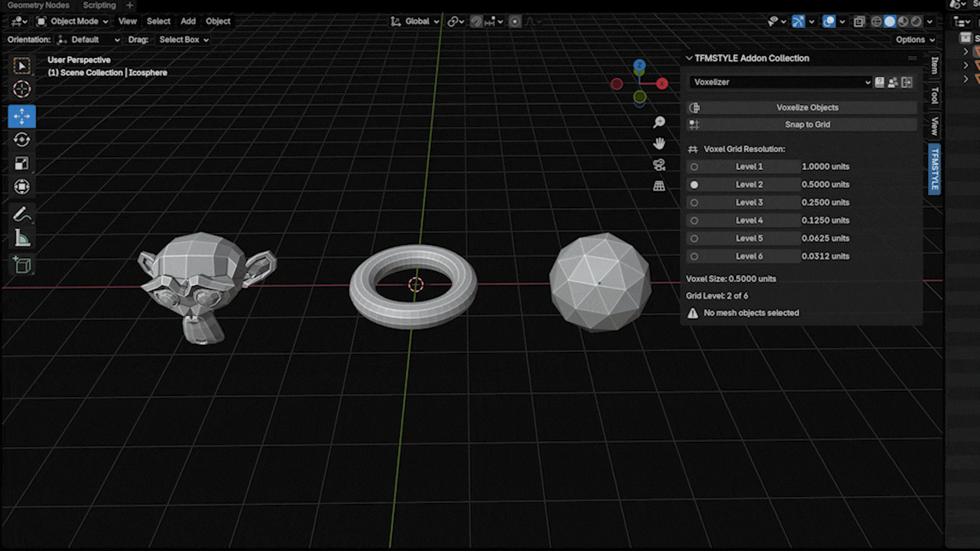This screenshot has height=551, width=980.
Task: Toggle perspective/orthographic grid icon
Action: 659,186
